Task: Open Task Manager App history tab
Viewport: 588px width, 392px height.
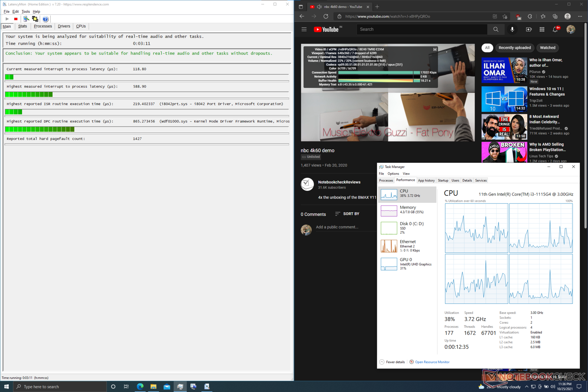Action: pyautogui.click(x=426, y=180)
